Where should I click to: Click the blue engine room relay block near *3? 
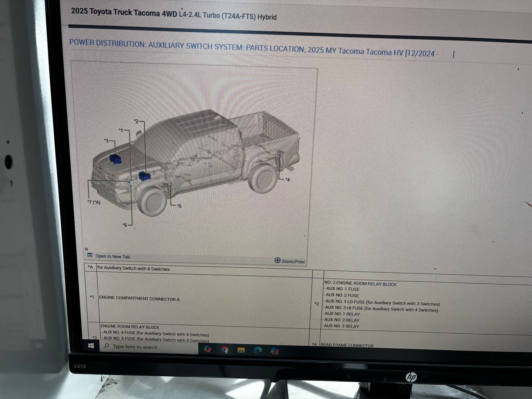point(116,159)
